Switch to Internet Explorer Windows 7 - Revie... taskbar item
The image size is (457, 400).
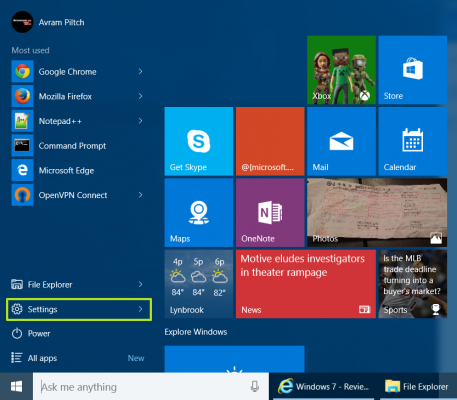[x=323, y=387]
